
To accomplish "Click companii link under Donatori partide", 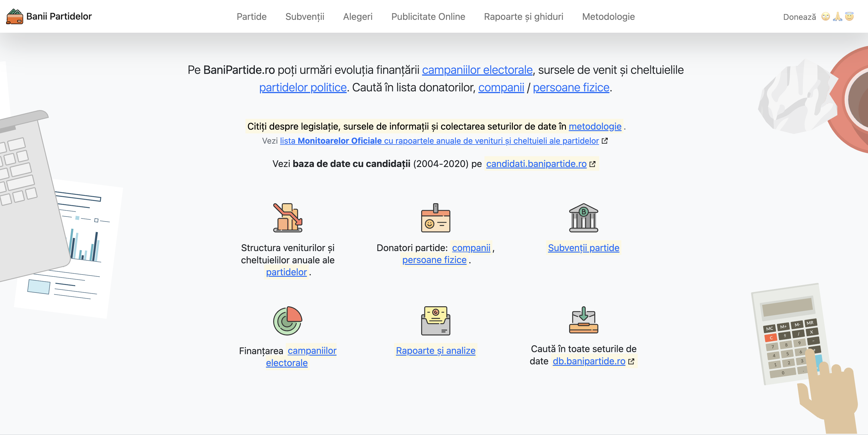I will [471, 248].
